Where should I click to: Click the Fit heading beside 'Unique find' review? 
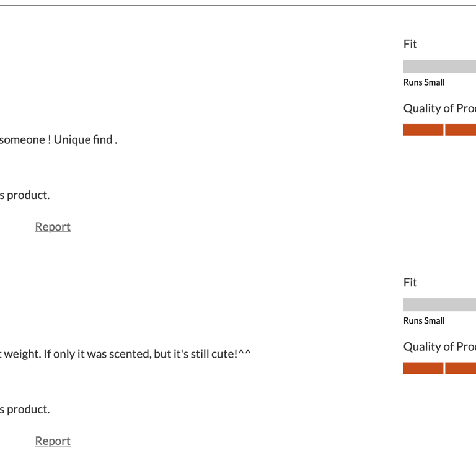pos(410,44)
